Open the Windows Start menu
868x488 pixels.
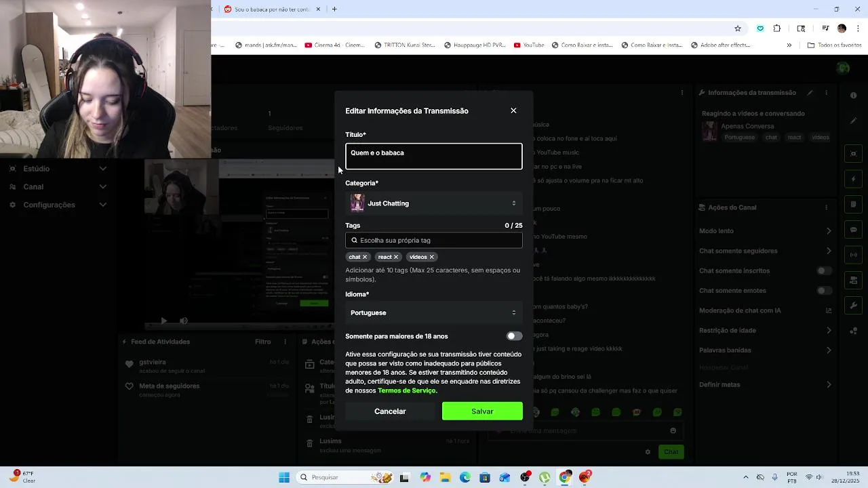coord(284,477)
